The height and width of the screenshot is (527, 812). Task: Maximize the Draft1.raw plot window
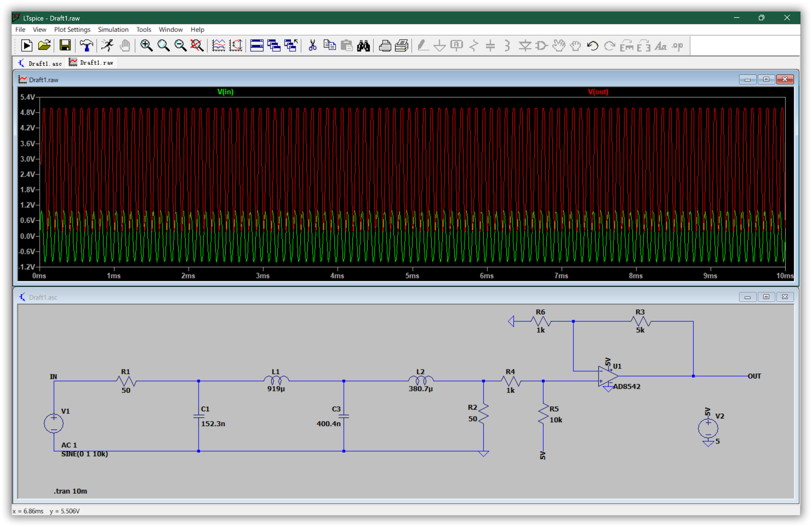[x=766, y=79]
